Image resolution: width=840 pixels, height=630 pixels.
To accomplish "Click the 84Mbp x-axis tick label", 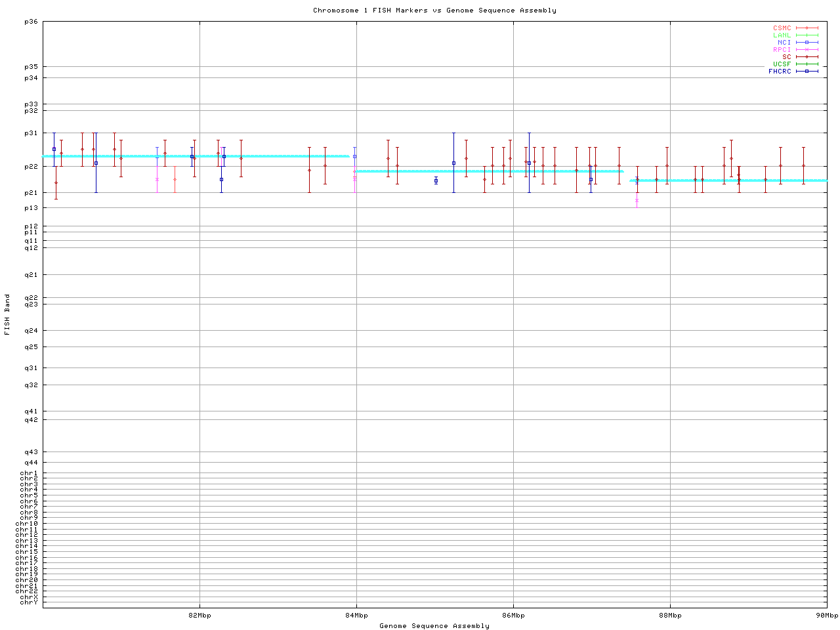I will [356, 616].
